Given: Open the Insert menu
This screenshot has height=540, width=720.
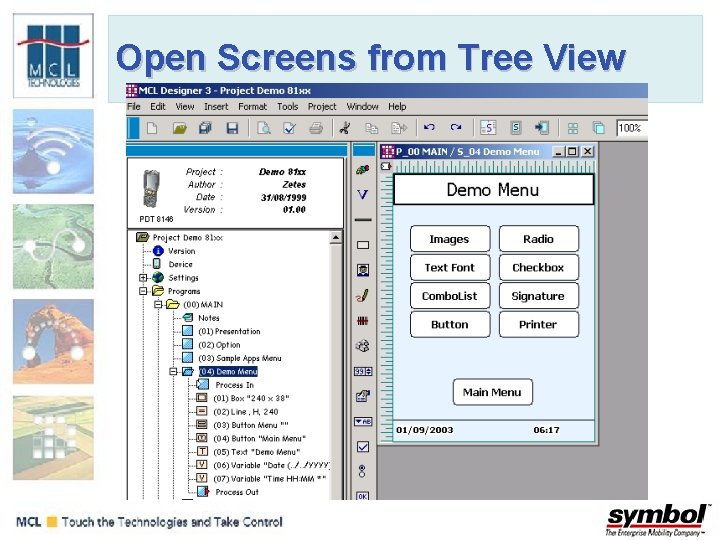Looking at the screenshot, I should (216, 107).
